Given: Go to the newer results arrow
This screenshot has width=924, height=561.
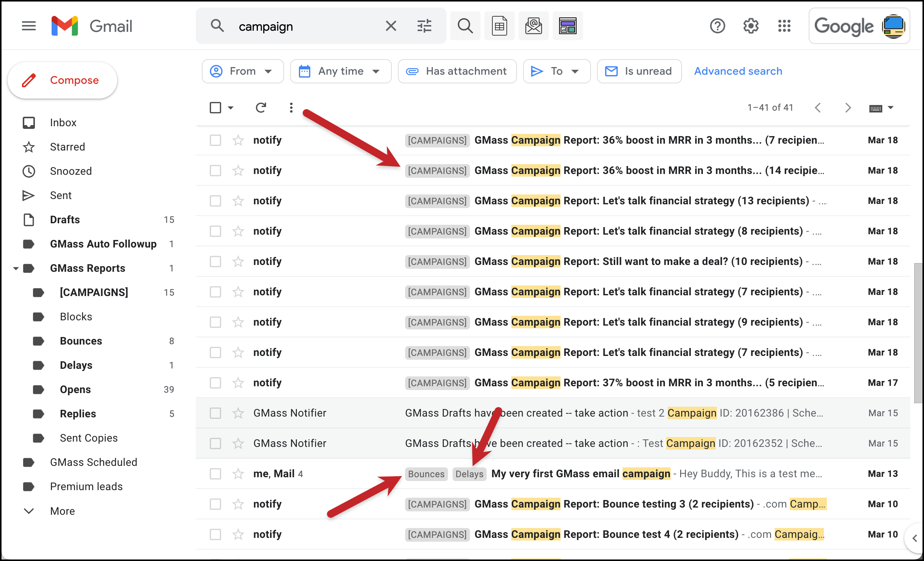Looking at the screenshot, I should click(x=818, y=108).
